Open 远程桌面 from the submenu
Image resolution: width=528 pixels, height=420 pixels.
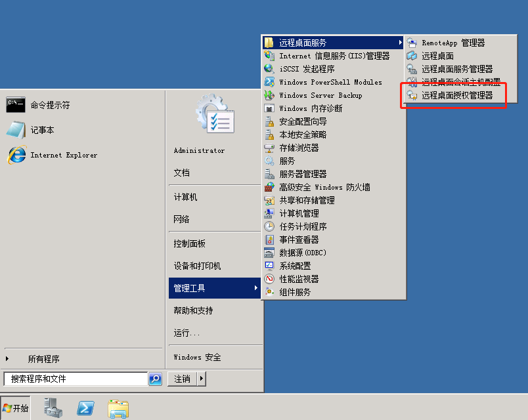click(462, 56)
